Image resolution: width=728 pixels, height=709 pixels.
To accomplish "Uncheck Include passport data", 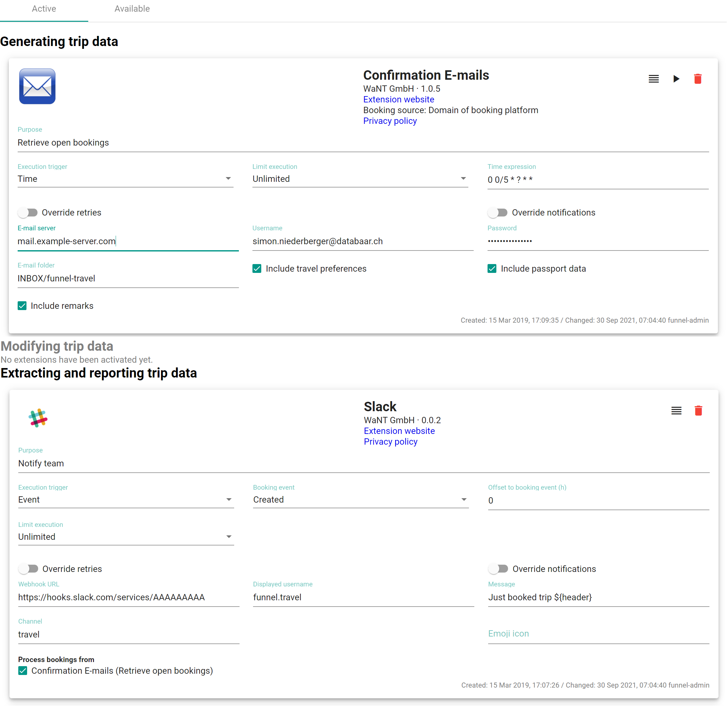I will click(493, 269).
